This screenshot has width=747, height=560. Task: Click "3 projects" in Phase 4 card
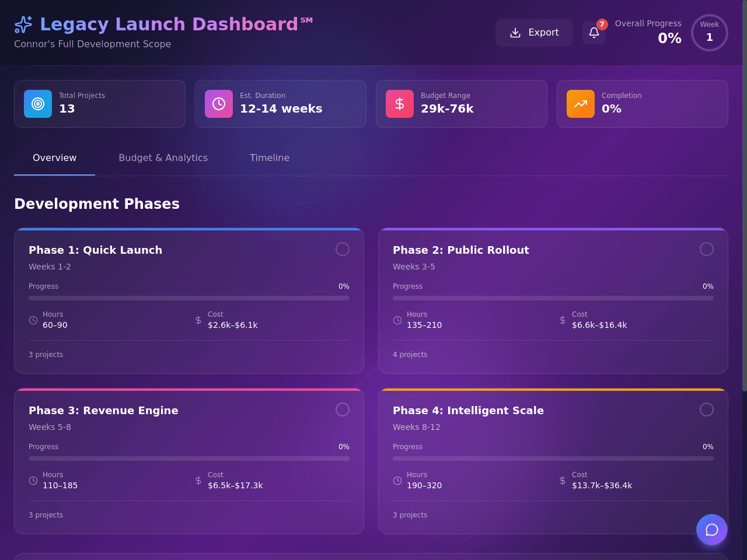point(410,515)
